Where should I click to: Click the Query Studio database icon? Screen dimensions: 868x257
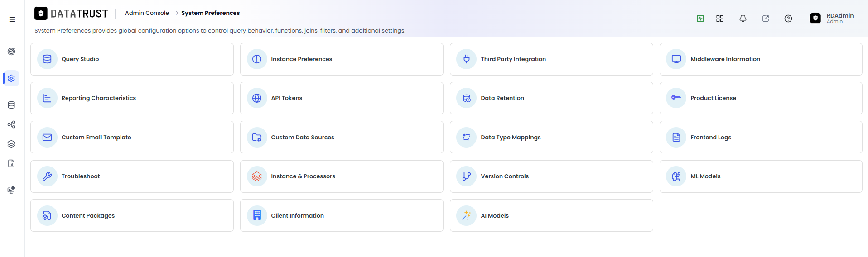[47, 59]
